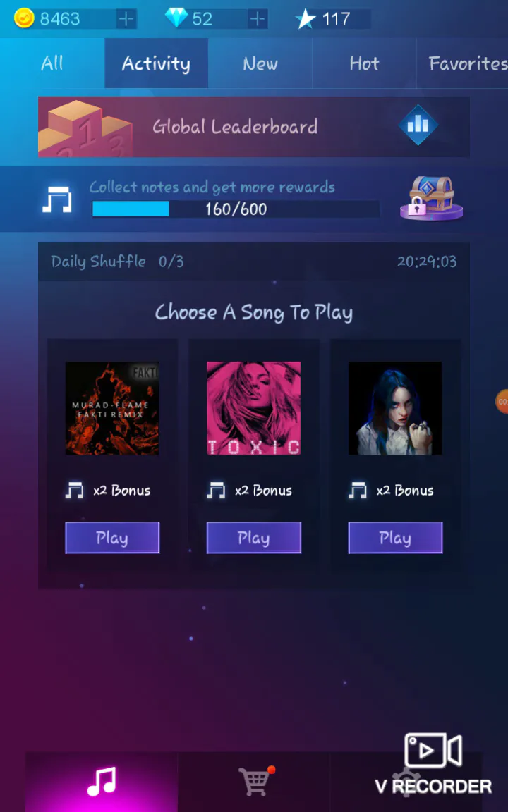Select the Murad Flame album cover thumbnail
Viewport: 508px width, 812px height.
[x=112, y=408]
